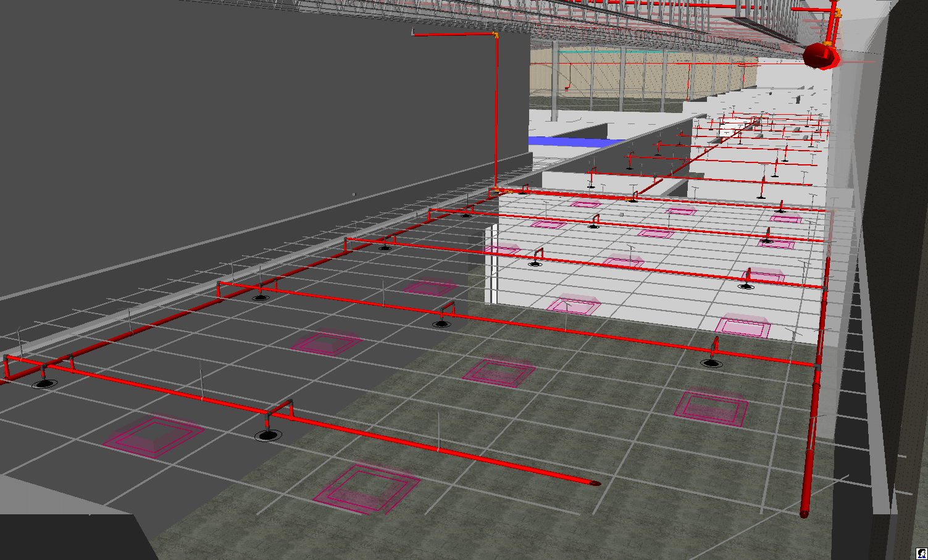
Task: Select the small gray marker on the dark wall
Action: pos(354,194)
